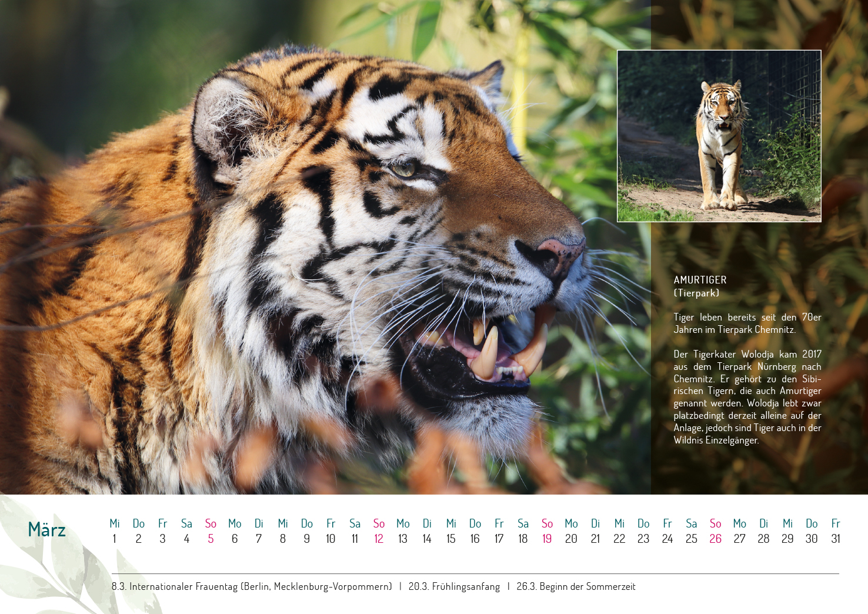Click Sunday date 19

click(x=547, y=539)
